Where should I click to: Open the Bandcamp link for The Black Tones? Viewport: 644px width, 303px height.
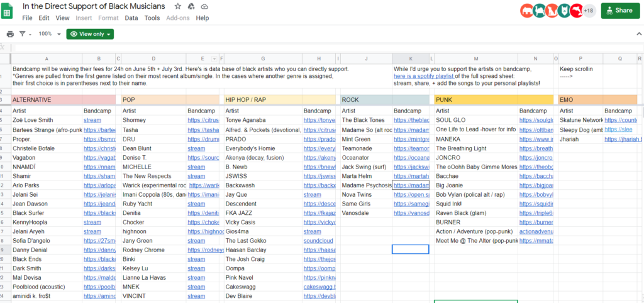[x=411, y=120]
